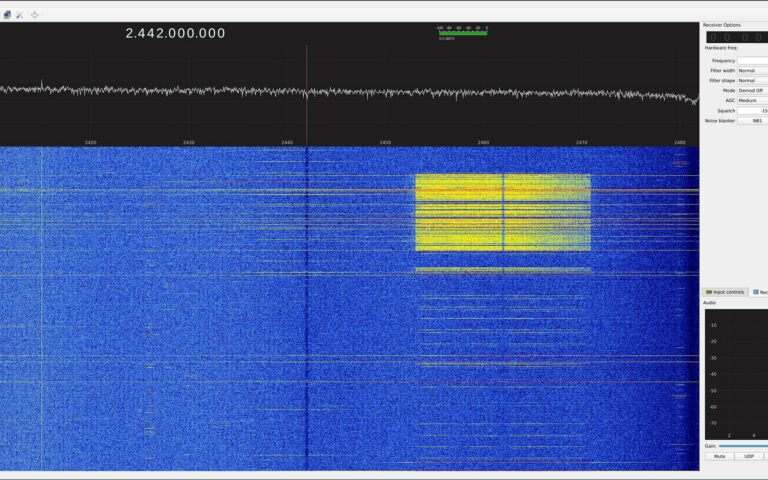The height and width of the screenshot is (480, 768).
Task: Click the 2420 label on frequency axis
Action: [x=91, y=143]
